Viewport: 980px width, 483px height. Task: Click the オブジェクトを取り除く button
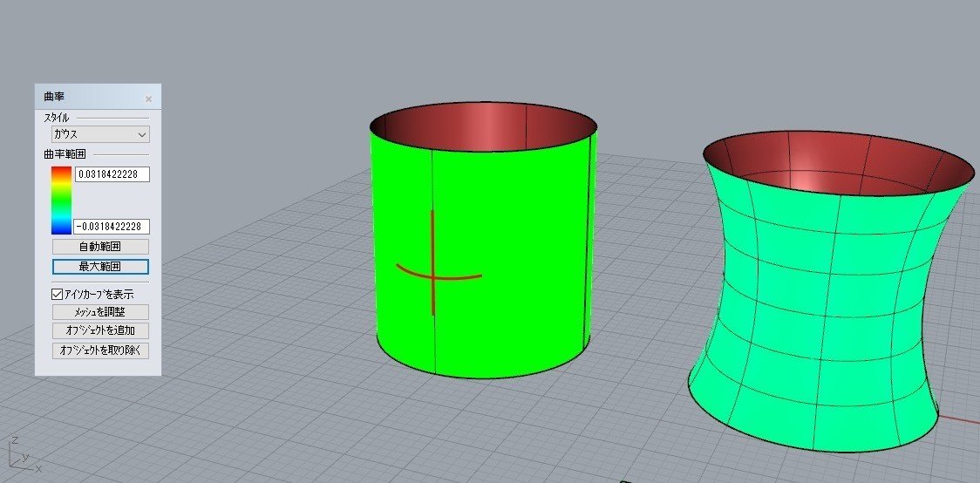100,350
